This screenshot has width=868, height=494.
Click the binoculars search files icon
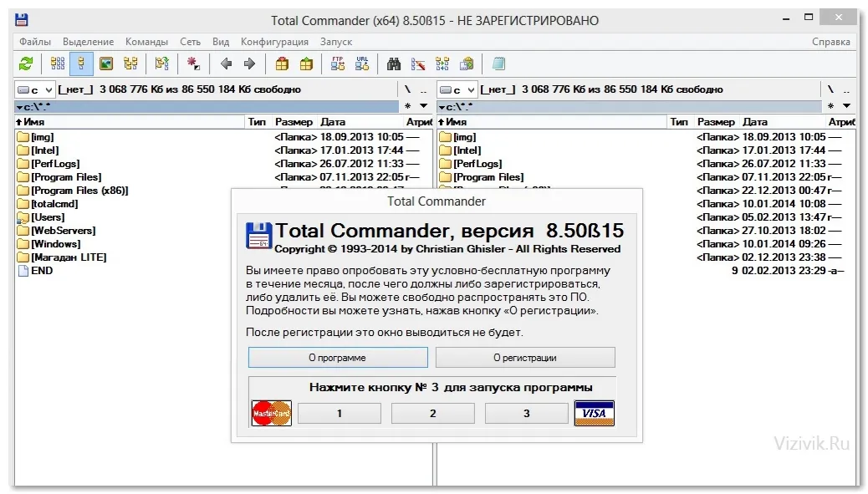coord(394,64)
